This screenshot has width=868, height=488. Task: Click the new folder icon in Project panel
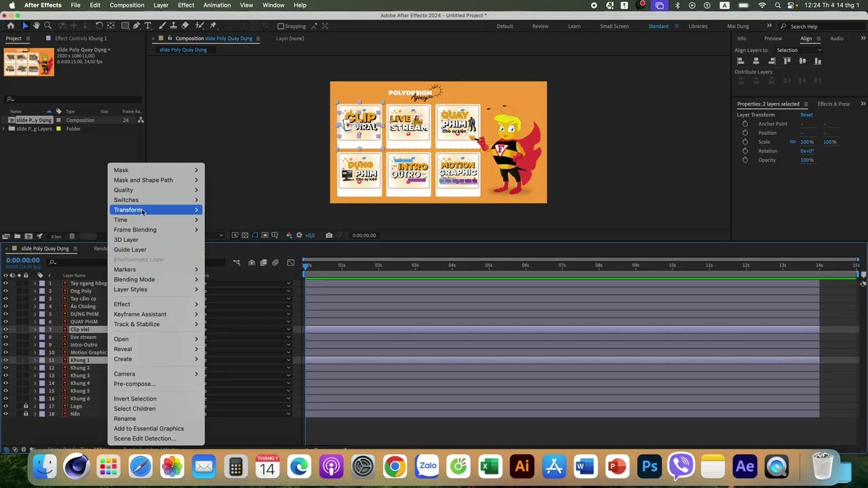tap(17, 237)
